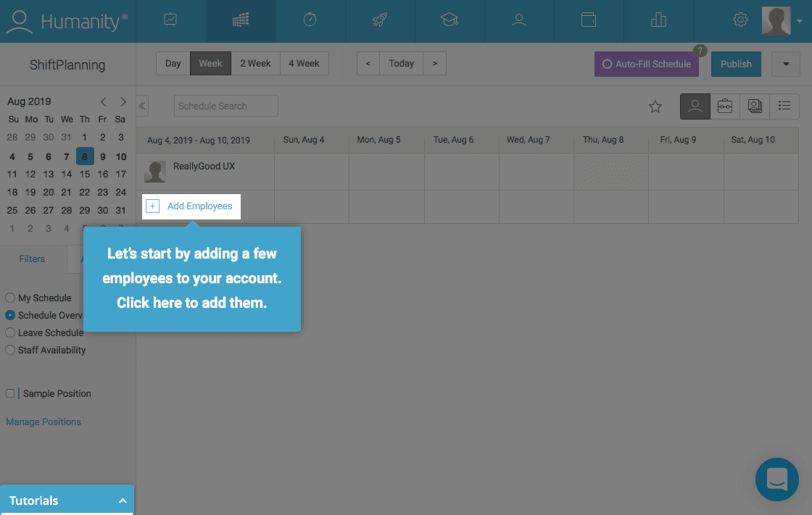Open the time clock stopwatch icon
The width and height of the screenshot is (812, 515).
(310, 20)
